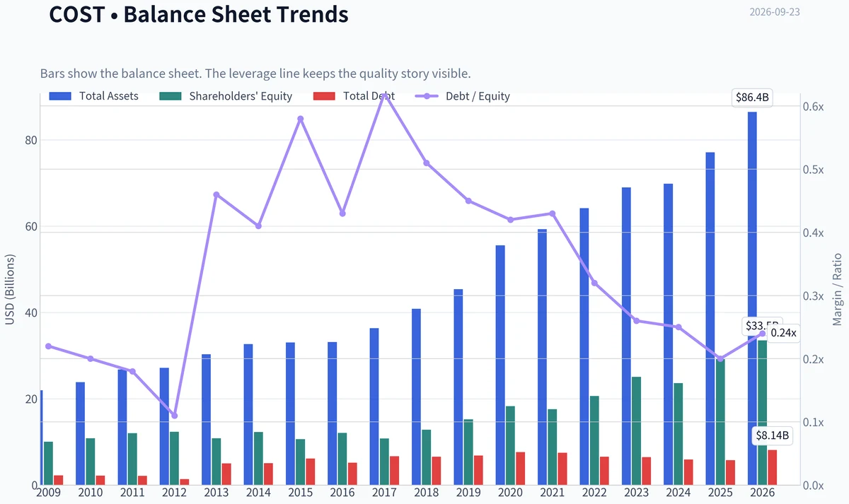Select the 2017 x-axis label

pos(384,492)
